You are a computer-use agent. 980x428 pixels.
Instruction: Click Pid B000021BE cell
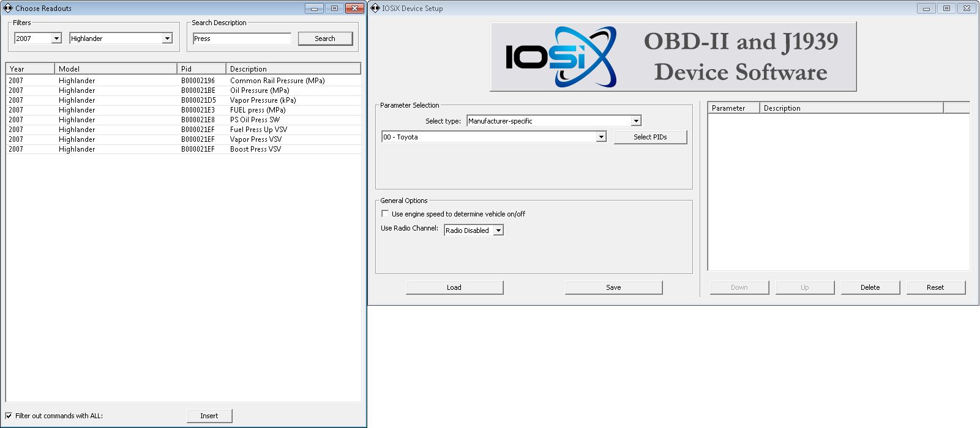[198, 90]
